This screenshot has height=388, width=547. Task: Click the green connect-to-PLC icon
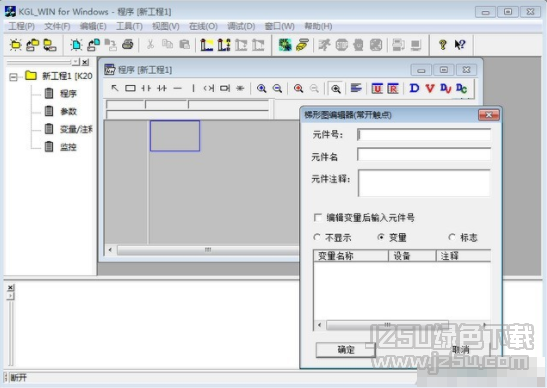[x=285, y=45]
